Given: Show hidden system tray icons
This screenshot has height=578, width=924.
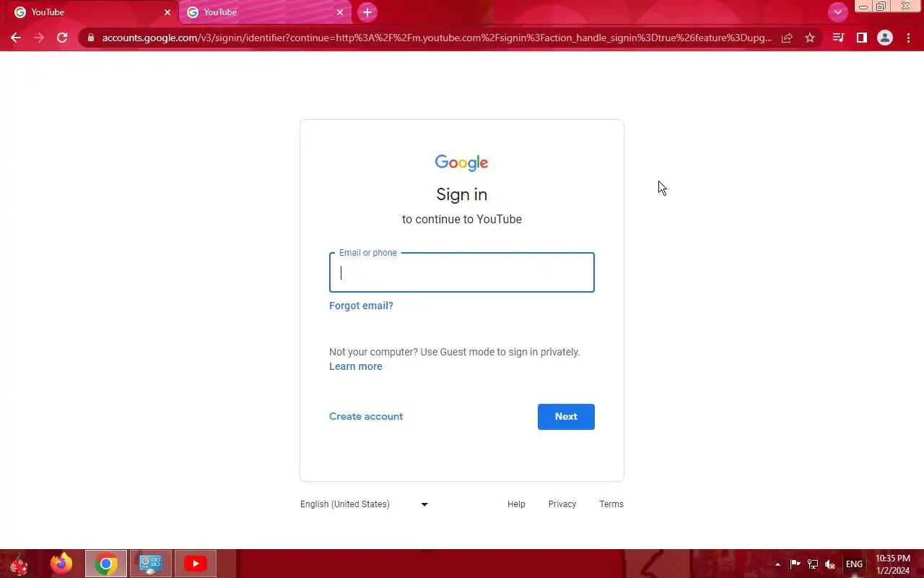Looking at the screenshot, I should (x=777, y=564).
